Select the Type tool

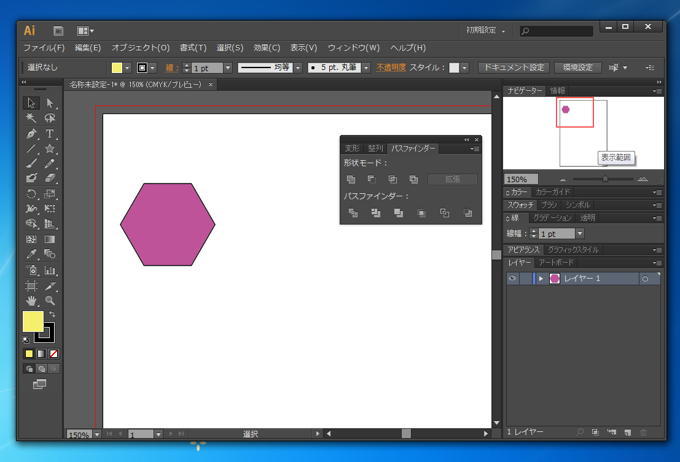coord(50,134)
